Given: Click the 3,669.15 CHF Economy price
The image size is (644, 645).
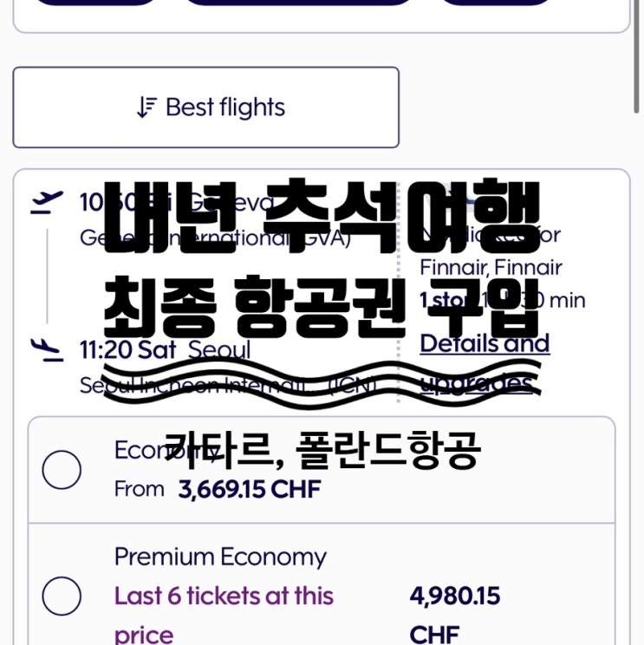Looking at the screenshot, I should point(249,489).
